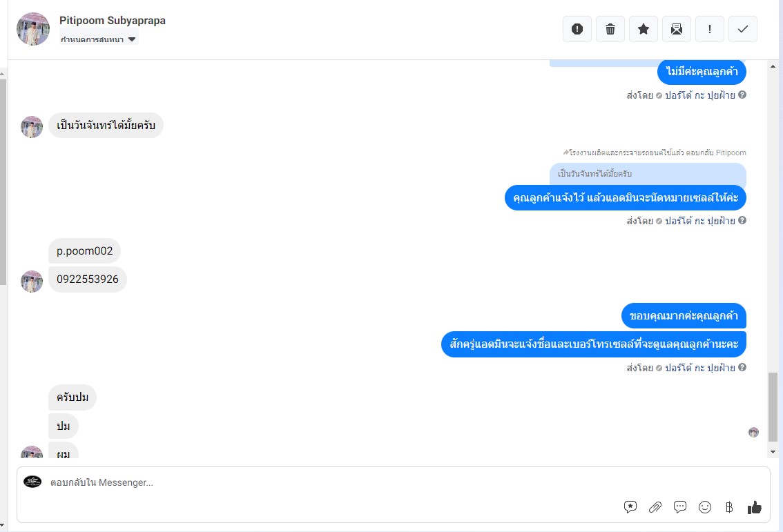The image size is (783, 532).
Task: Star this conversation as follow up
Action: tap(644, 29)
